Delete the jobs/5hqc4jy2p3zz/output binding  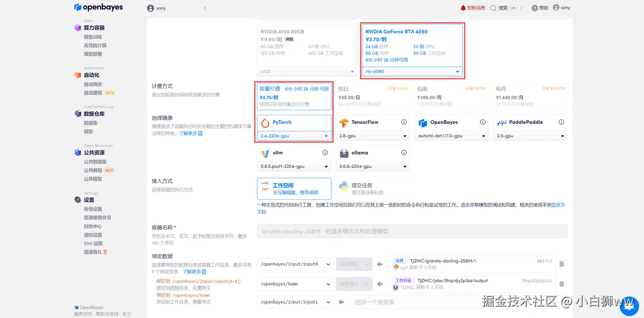(561, 284)
